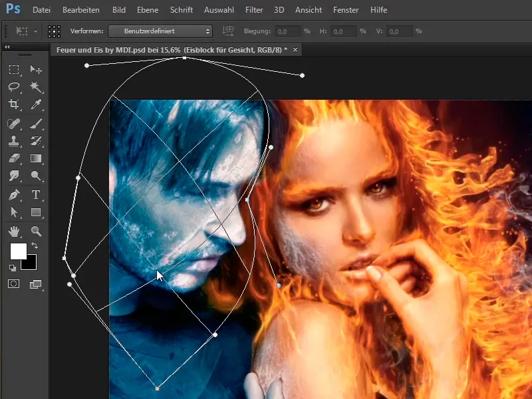Open the Bild menu

coord(119,10)
